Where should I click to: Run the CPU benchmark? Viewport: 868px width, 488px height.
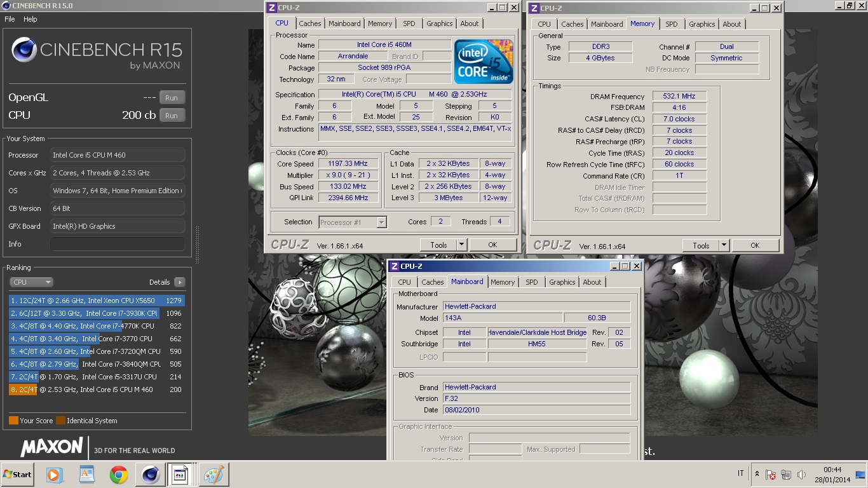click(x=172, y=116)
